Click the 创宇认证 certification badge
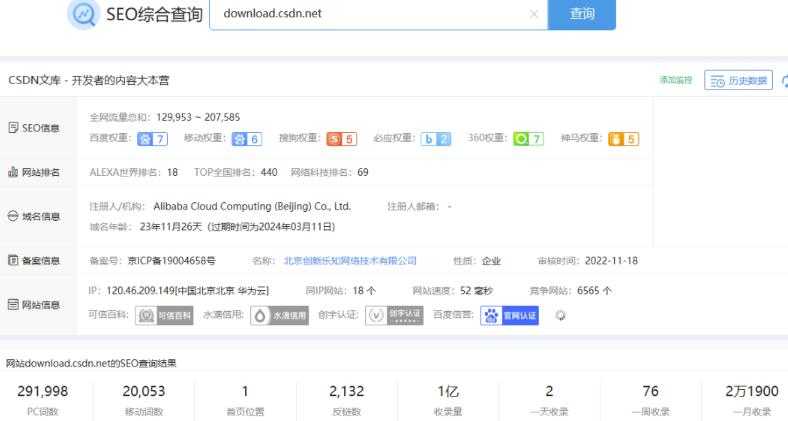Image resolution: width=788 pixels, height=421 pixels. pyautogui.click(x=395, y=315)
